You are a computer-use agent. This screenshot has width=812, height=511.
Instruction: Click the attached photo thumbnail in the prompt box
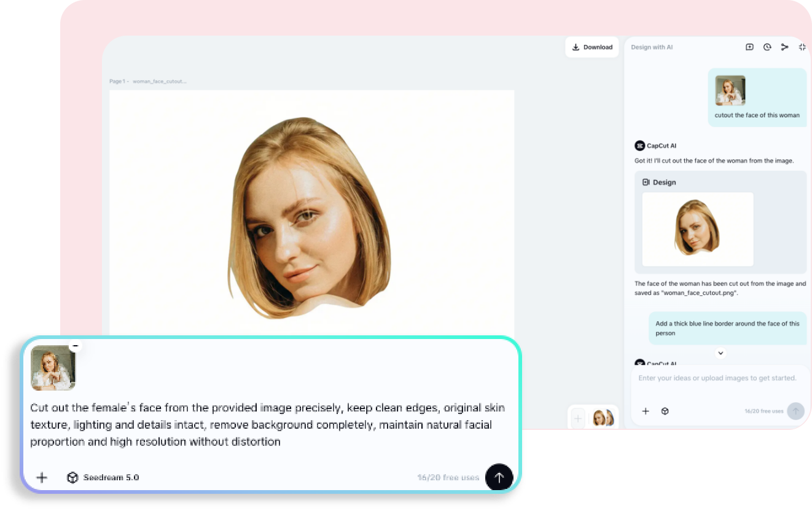click(53, 367)
